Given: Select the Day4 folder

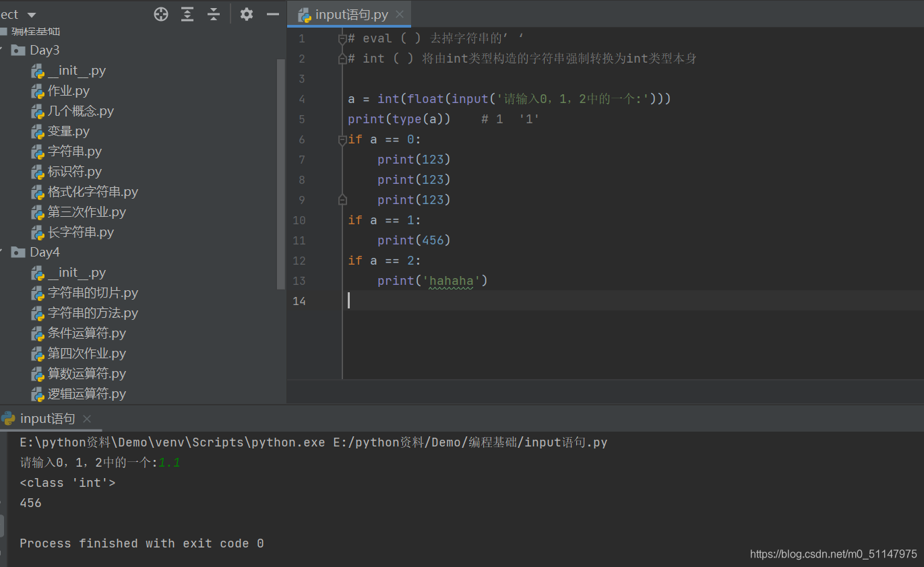Looking at the screenshot, I should pos(44,252).
